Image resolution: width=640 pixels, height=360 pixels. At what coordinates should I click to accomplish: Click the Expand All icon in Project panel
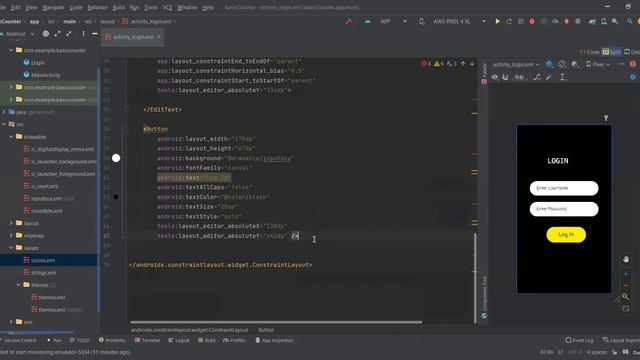(58, 33)
